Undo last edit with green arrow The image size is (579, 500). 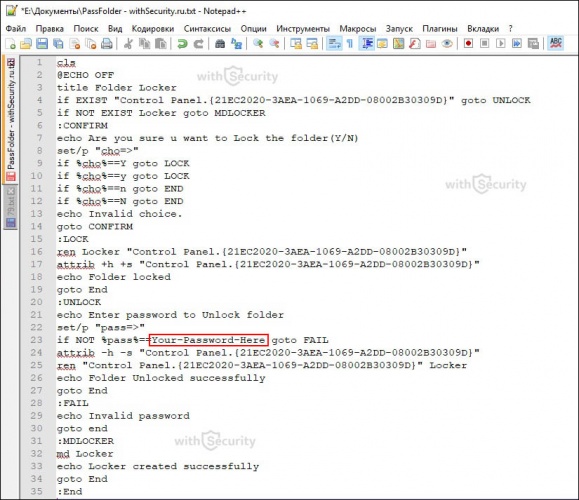182,44
